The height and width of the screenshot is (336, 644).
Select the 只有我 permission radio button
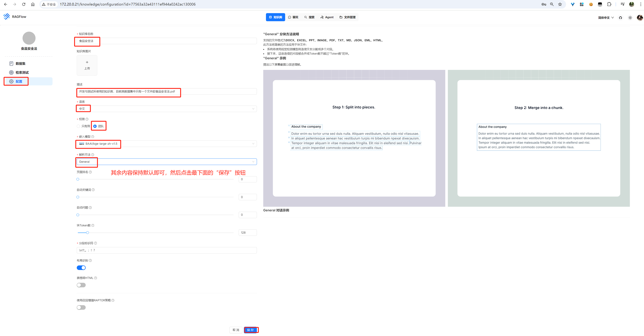coord(78,126)
